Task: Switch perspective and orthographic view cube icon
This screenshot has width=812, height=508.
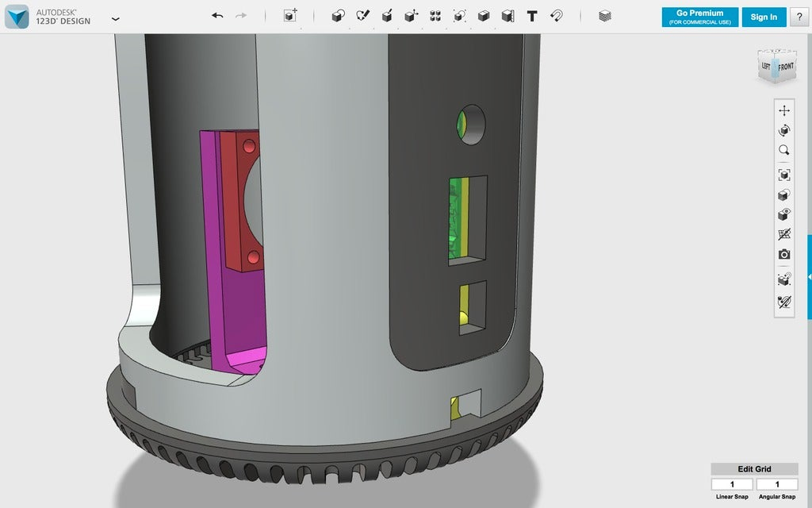Action: (784, 195)
